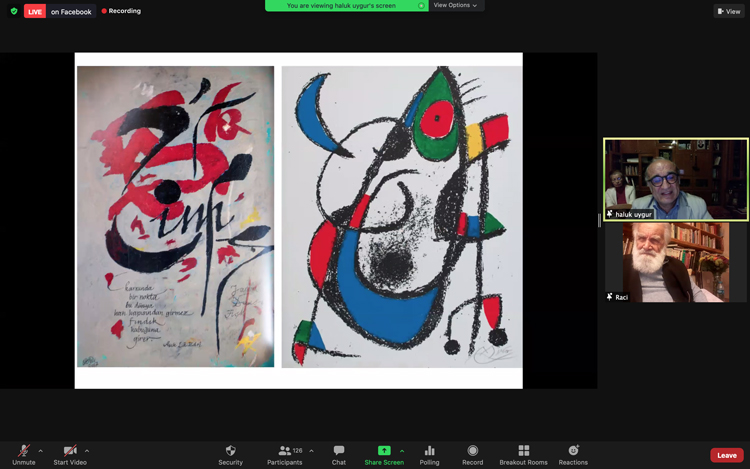Screen dimensions: 750x469
Task: Click the Record button icon
Action: point(473,450)
